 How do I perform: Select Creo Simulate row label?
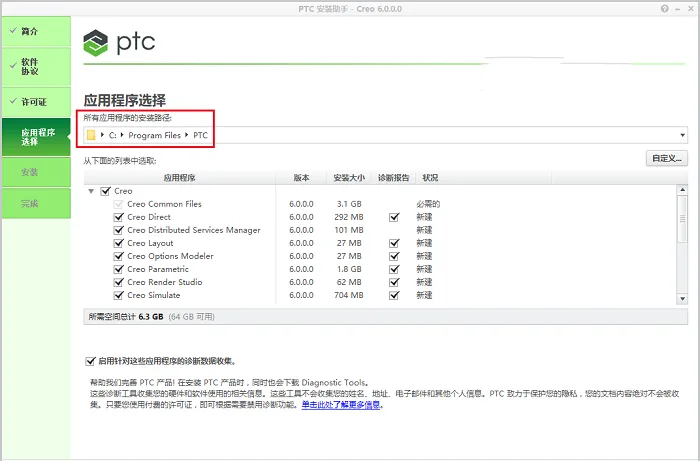tap(154, 295)
